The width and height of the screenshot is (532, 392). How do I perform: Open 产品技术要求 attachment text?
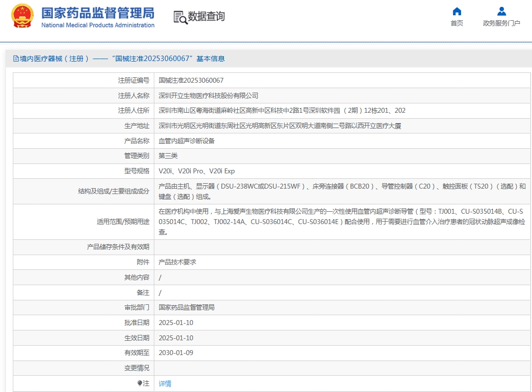point(177,262)
